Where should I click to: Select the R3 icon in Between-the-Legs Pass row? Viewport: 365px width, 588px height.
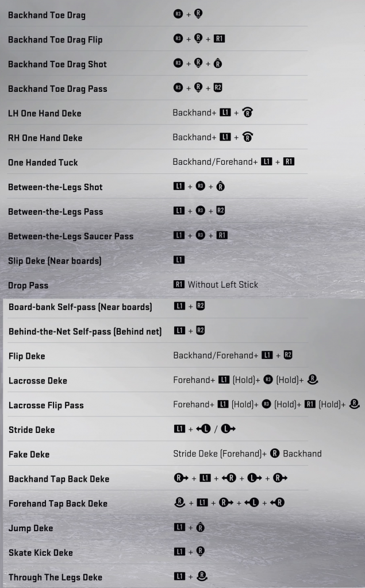200,211
